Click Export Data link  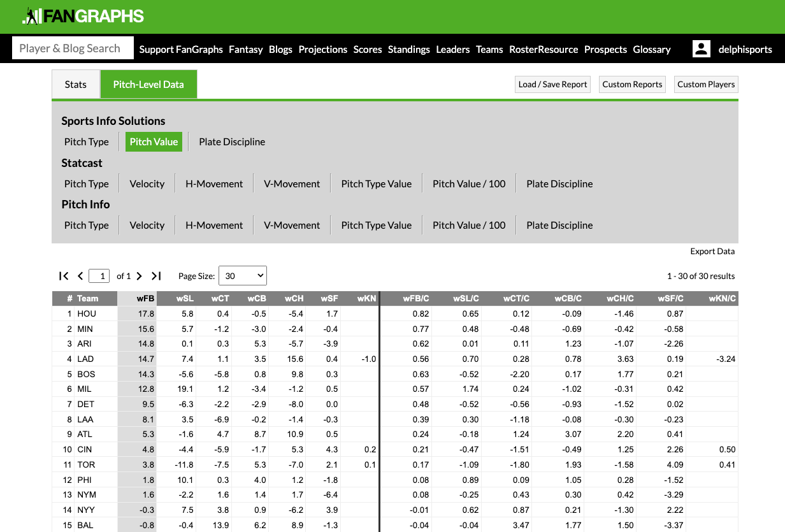click(712, 251)
